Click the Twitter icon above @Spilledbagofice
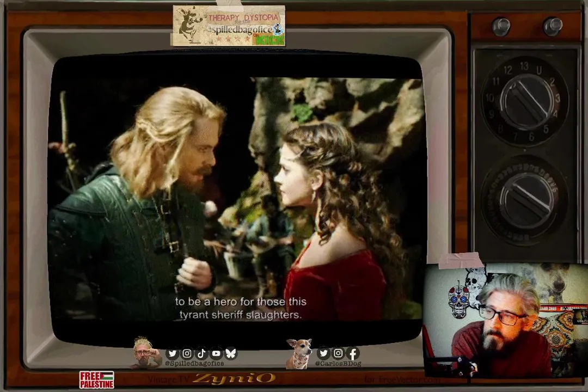The image size is (588, 392). [172, 353]
